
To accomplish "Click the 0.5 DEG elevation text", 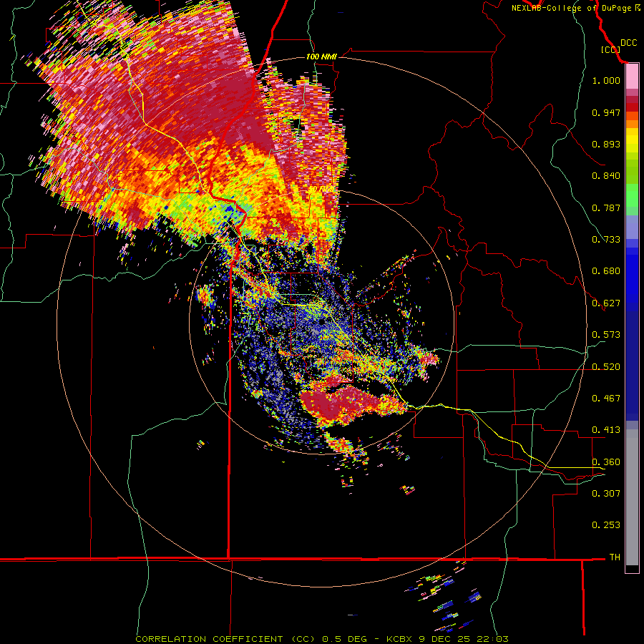I will point(344,639).
